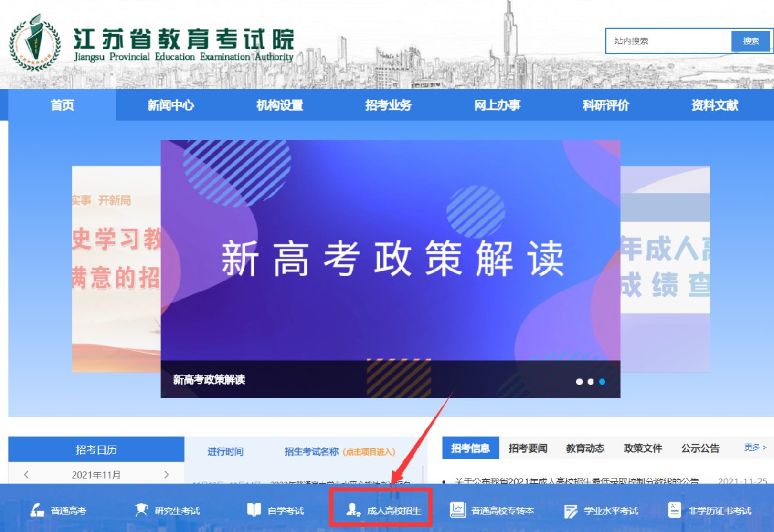Switch to the 教育动态 tab
Viewport: 774px width, 532px height.
tap(585, 448)
